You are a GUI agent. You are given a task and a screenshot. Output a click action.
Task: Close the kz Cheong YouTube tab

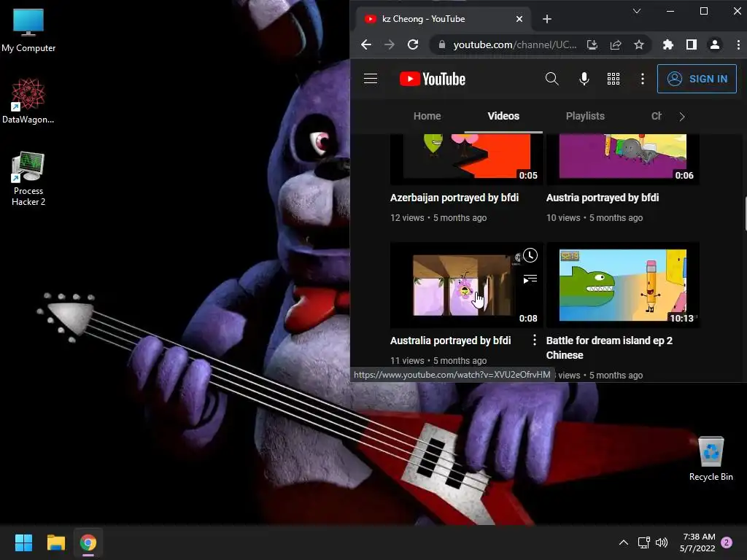pos(519,19)
